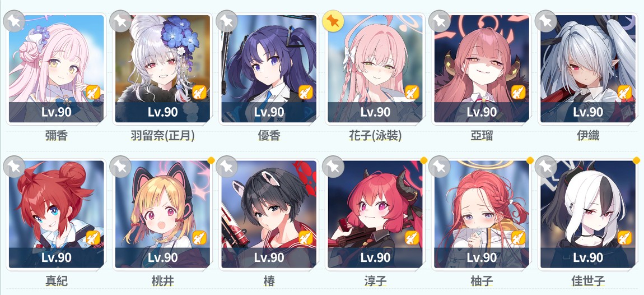This screenshot has width=644, height=295.
Task: Click the weapon icon on 真紀's card
Action: click(93, 238)
